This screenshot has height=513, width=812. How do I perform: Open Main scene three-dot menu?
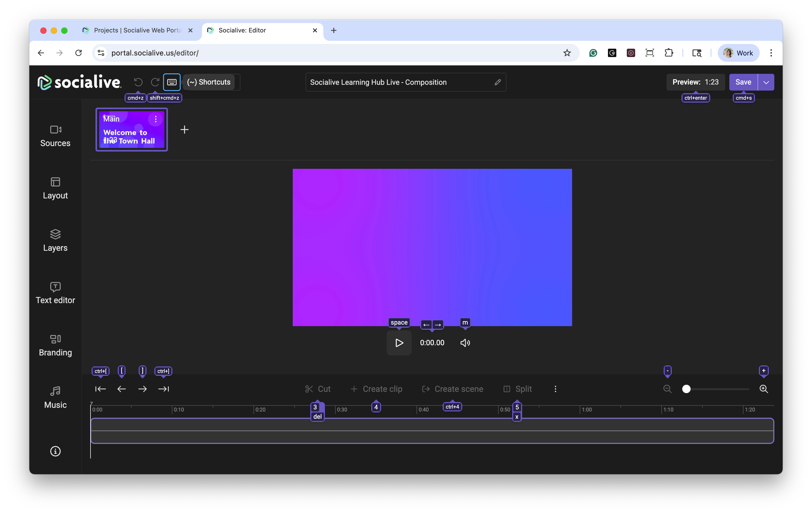click(x=155, y=119)
